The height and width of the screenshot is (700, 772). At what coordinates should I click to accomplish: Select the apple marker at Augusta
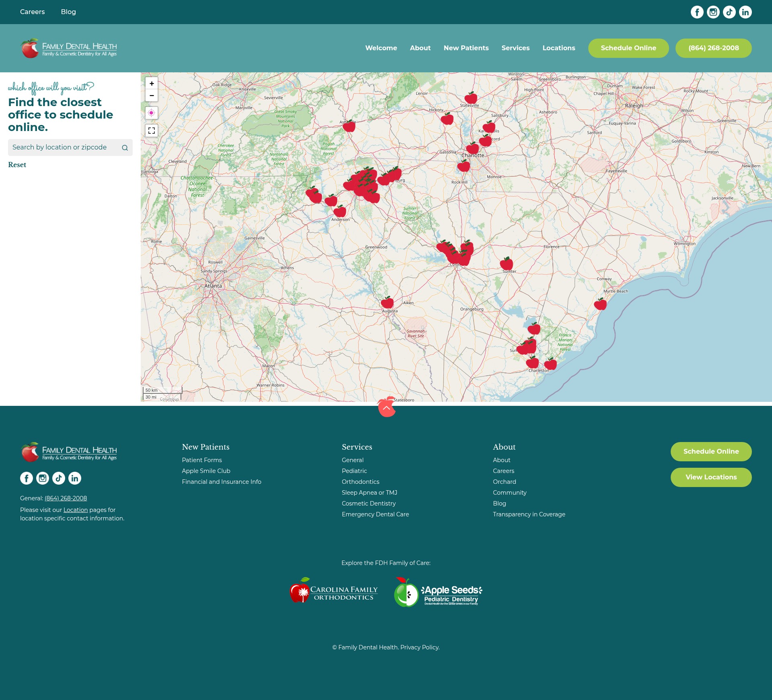[x=387, y=303]
